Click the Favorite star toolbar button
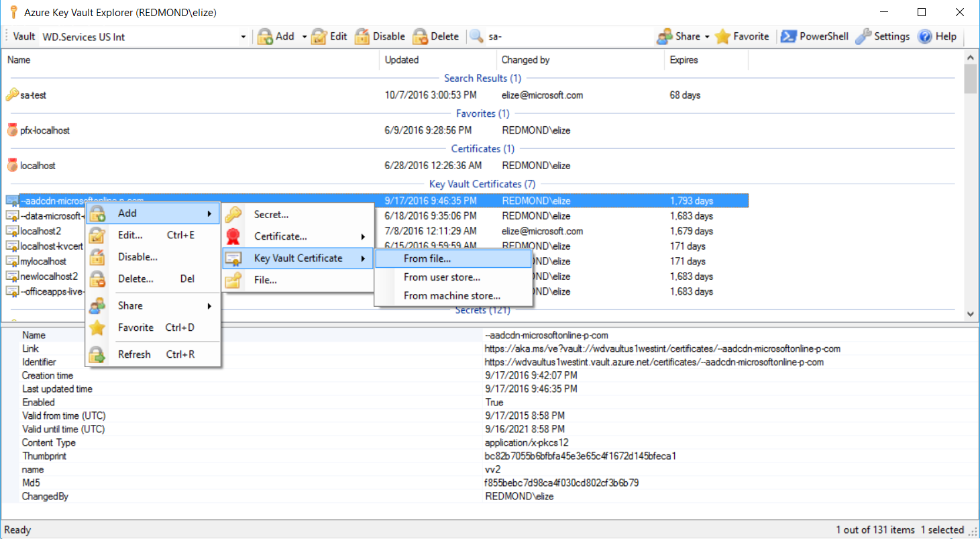The width and height of the screenshot is (980, 539). 742,36
